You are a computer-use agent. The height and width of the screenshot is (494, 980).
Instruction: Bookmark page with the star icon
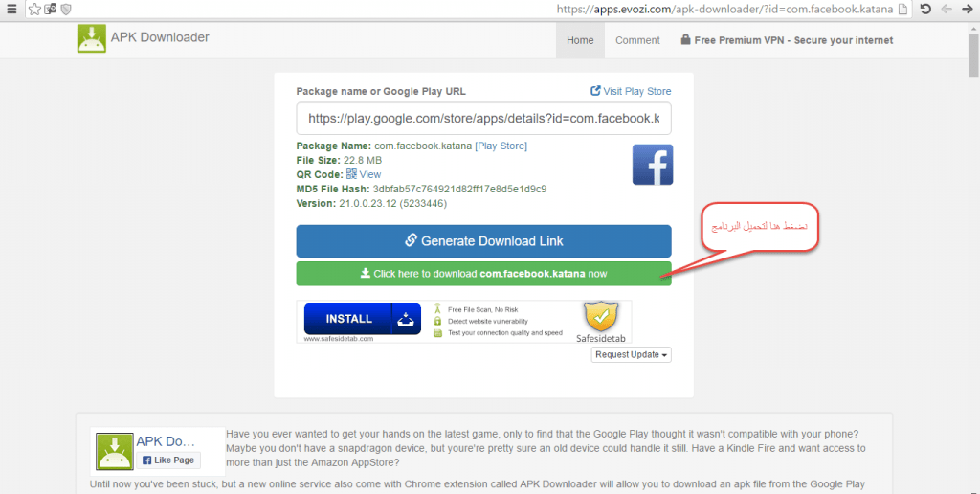coord(35,10)
